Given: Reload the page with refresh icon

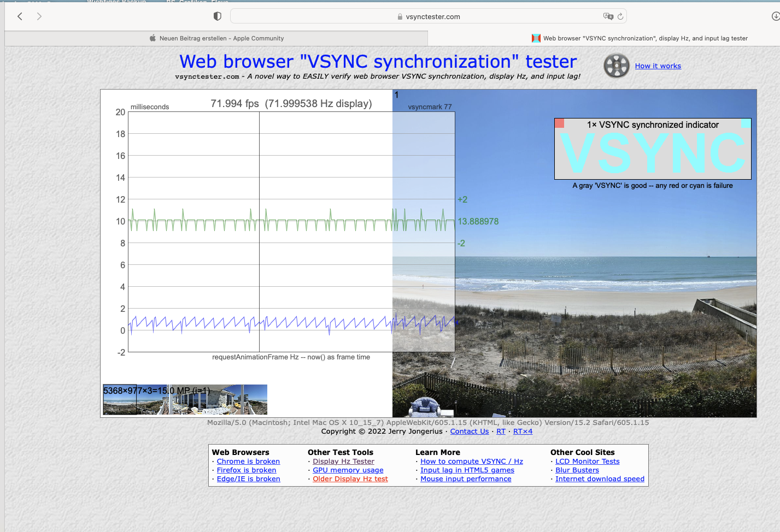Looking at the screenshot, I should coord(620,16).
